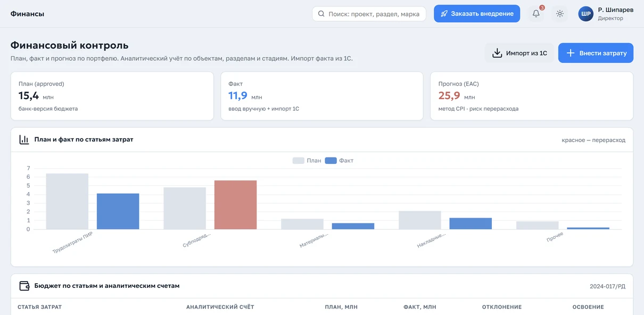The image size is (644, 315).
Task: Click the ОТКЛОНЕНИЕ column header
Action: (x=502, y=307)
